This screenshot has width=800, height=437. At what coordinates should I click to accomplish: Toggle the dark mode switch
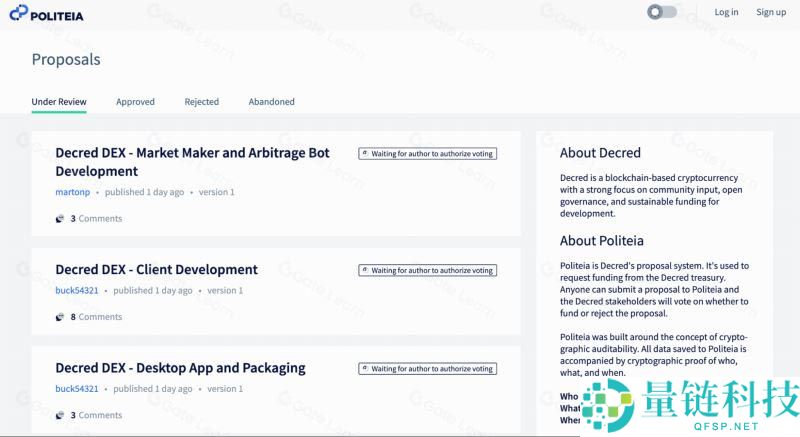pos(662,12)
